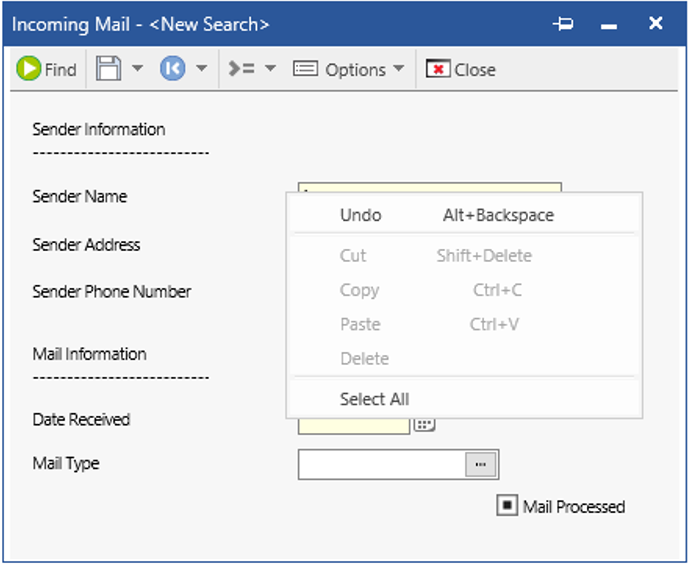
Task: Close the window via the title bar X
Action: pos(656,23)
